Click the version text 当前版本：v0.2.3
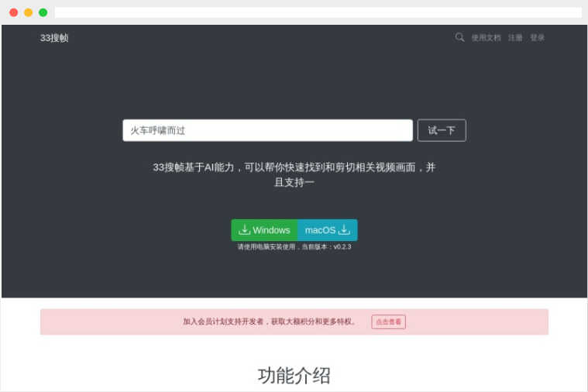 coord(327,247)
